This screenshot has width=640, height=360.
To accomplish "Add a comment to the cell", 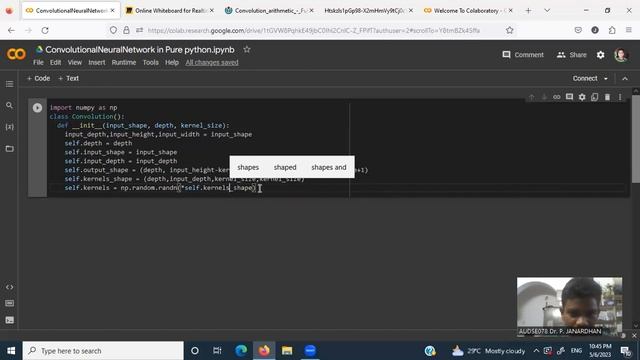I will point(569,97).
